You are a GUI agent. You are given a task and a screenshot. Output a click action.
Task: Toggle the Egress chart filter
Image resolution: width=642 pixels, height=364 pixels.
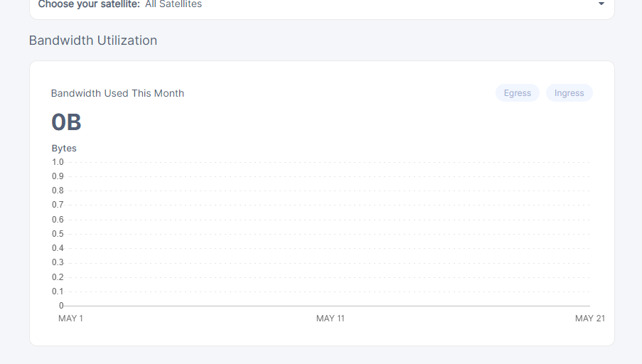coord(518,93)
